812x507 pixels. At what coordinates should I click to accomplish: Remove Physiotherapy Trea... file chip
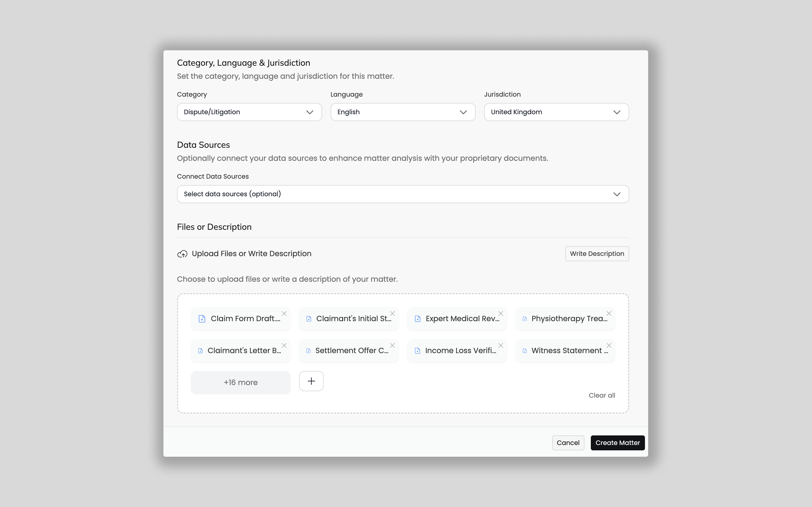point(609,314)
